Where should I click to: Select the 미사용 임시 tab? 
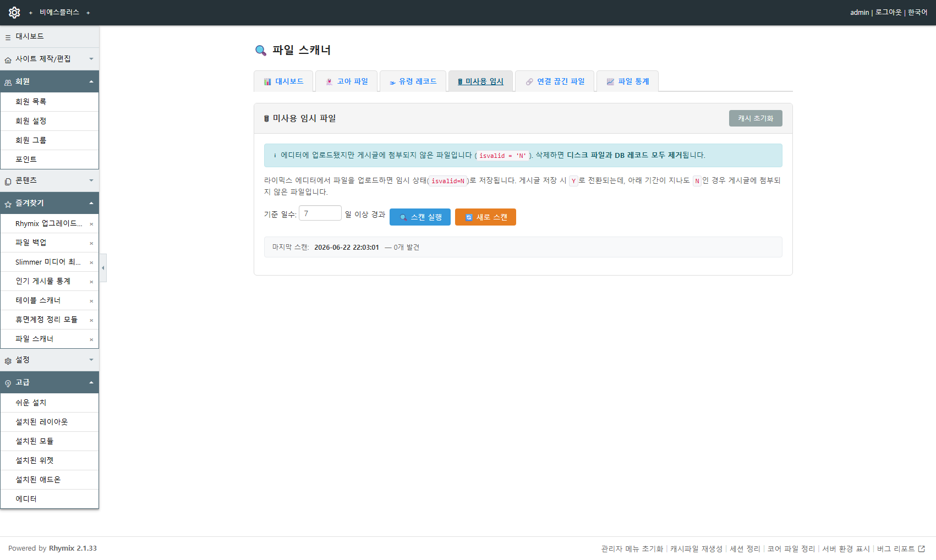[x=480, y=81]
